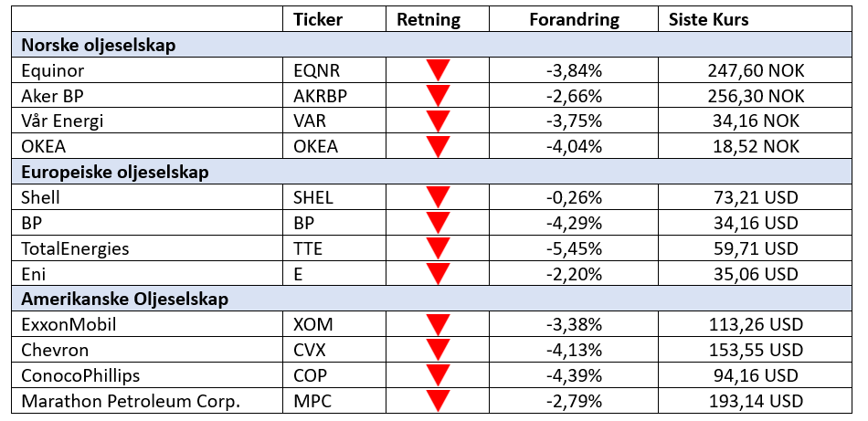
Task: Click Marathon Petroleum's red down arrow
Action: 439,400
